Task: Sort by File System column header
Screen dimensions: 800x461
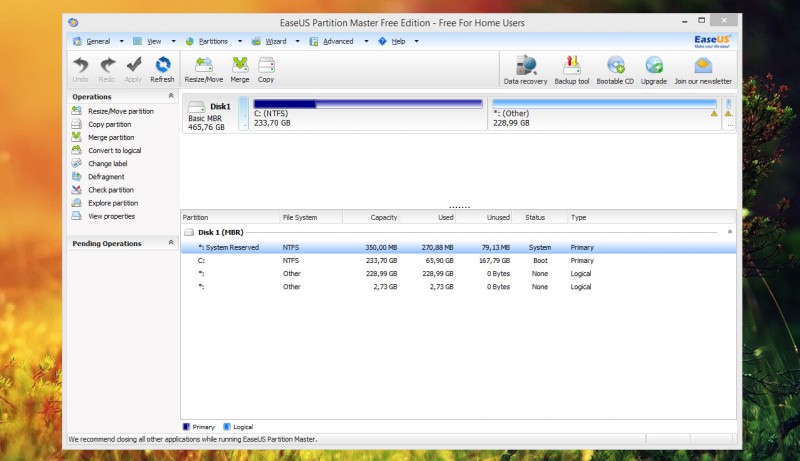Action: pyautogui.click(x=311, y=217)
